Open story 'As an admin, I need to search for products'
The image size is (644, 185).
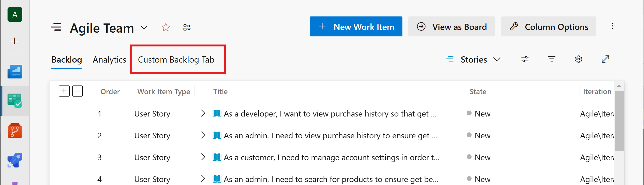(x=331, y=179)
